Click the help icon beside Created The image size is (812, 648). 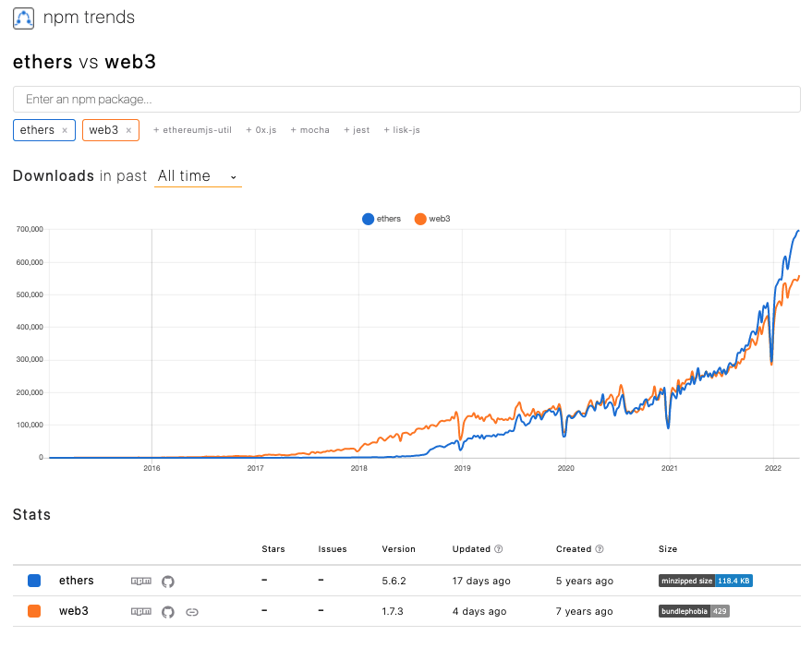point(600,549)
